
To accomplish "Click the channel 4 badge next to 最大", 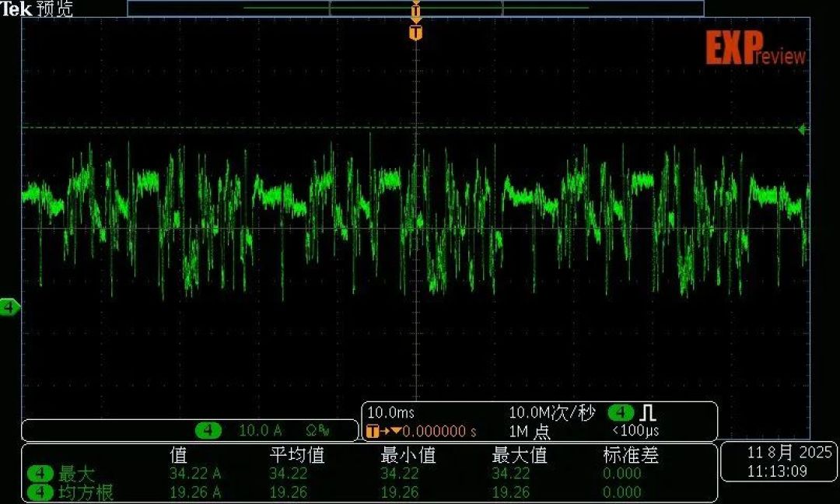I will [x=40, y=474].
